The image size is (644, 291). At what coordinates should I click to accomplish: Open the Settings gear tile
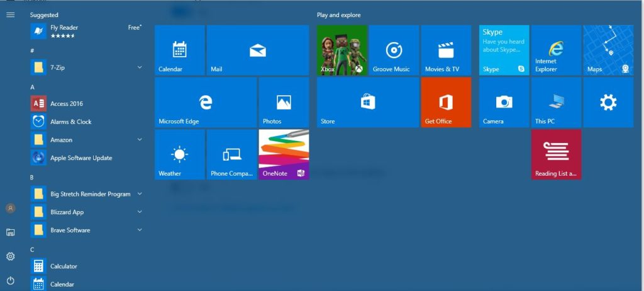(x=608, y=102)
